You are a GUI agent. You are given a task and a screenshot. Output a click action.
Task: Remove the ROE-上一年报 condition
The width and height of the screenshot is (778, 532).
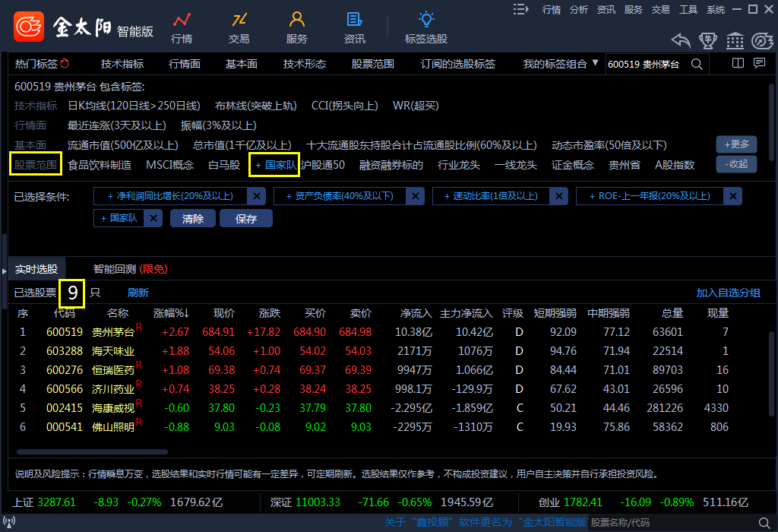(733, 196)
